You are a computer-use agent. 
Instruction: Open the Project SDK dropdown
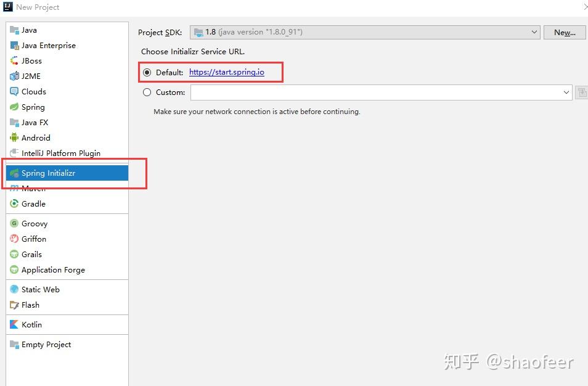[534, 32]
